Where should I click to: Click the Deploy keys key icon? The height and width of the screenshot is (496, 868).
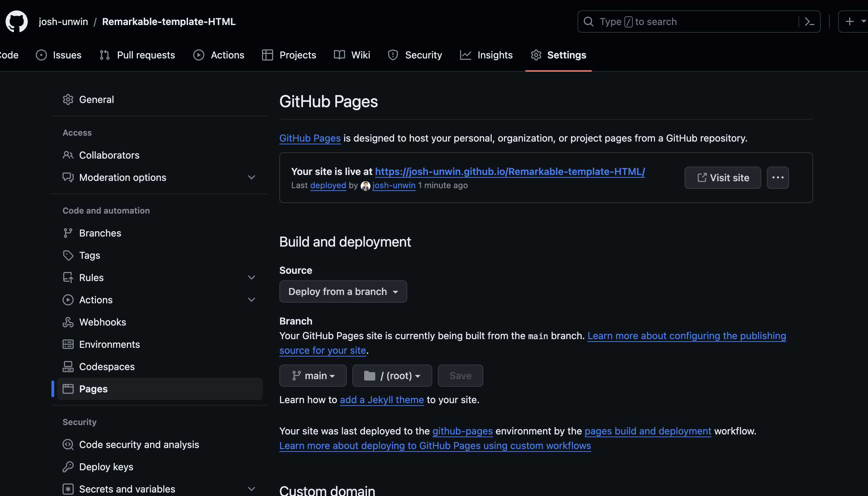pyautogui.click(x=68, y=467)
